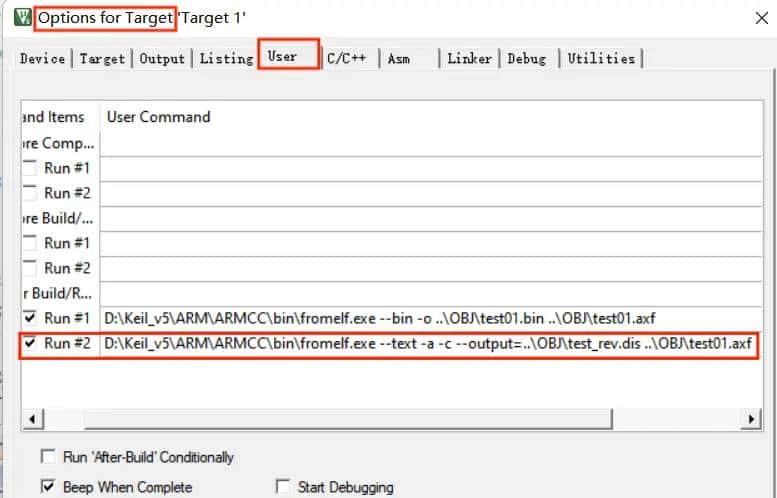This screenshot has width=777, height=498.
Task: Uncheck Run #2 with test_rev.dis command
Action: (30, 344)
